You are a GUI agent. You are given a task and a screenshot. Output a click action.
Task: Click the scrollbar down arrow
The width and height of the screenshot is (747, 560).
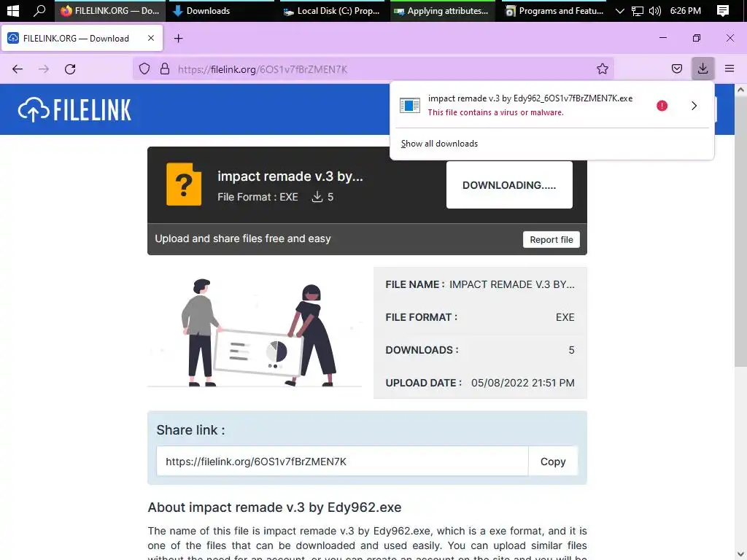(740, 554)
